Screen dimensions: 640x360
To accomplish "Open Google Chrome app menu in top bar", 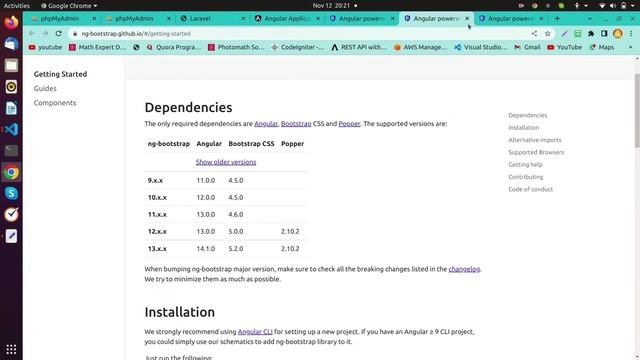I will point(69,6).
